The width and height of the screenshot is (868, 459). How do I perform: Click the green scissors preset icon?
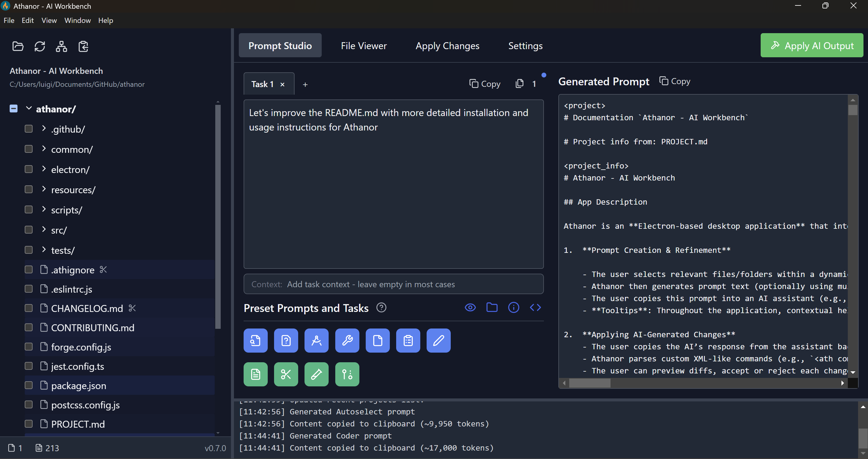point(286,374)
